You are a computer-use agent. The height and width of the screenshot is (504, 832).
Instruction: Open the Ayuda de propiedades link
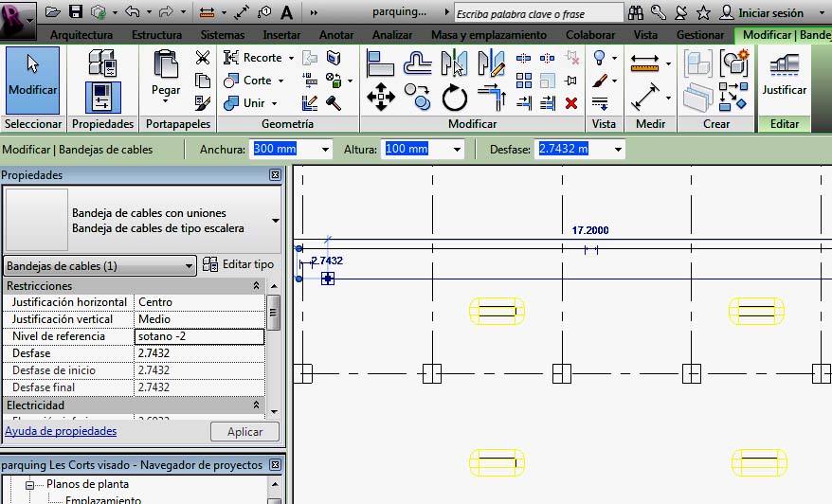(x=61, y=431)
